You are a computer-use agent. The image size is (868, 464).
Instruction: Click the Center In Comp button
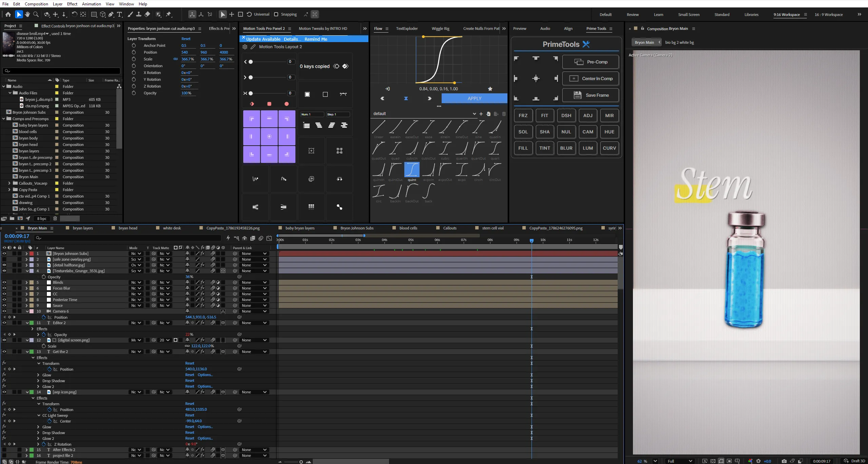click(591, 78)
